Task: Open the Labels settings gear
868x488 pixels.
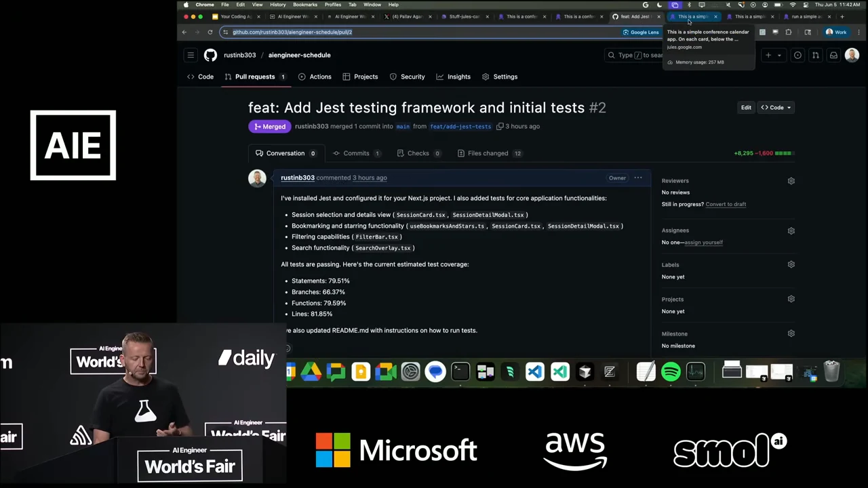Action: click(x=791, y=264)
